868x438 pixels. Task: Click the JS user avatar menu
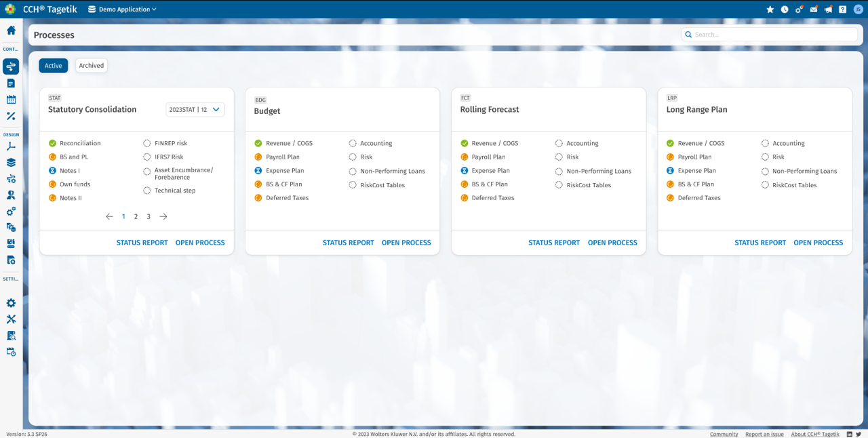[x=857, y=9]
